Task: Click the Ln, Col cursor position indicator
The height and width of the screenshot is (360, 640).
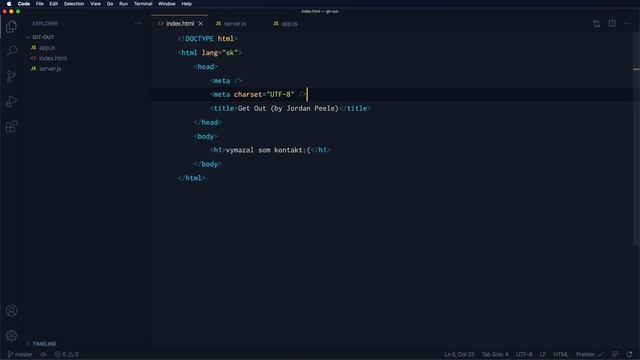Action: tap(459, 354)
